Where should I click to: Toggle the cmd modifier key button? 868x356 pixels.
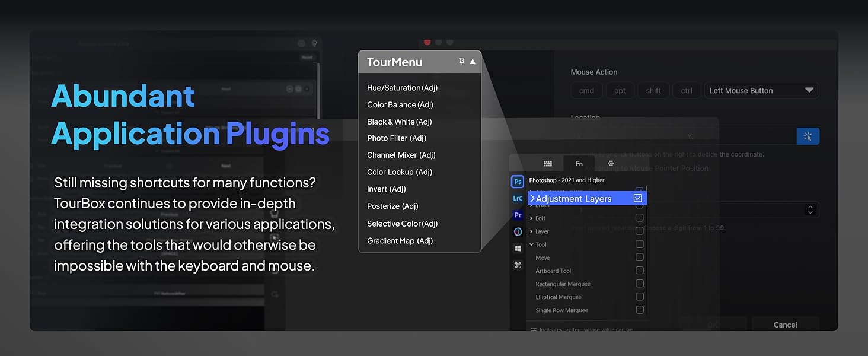pyautogui.click(x=586, y=91)
